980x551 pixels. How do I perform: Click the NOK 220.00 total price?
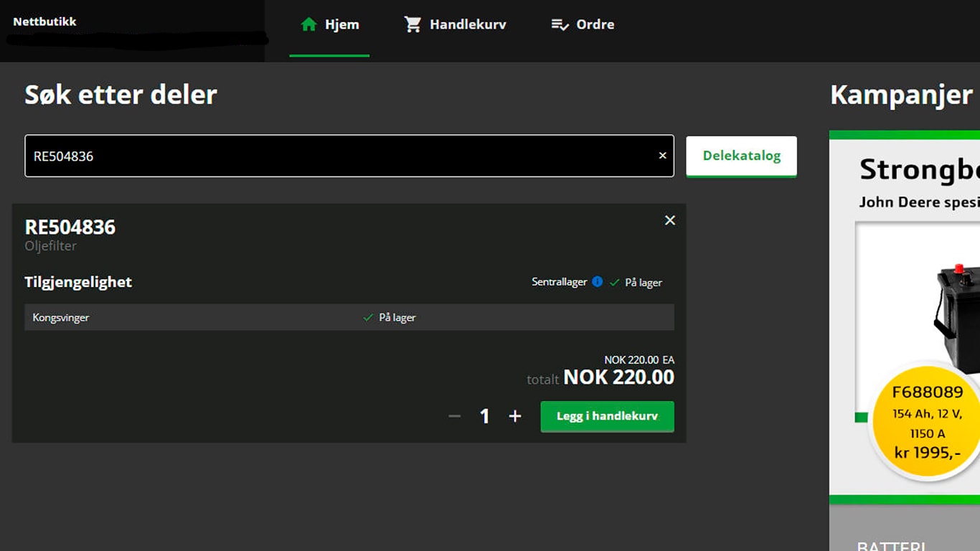(x=618, y=377)
